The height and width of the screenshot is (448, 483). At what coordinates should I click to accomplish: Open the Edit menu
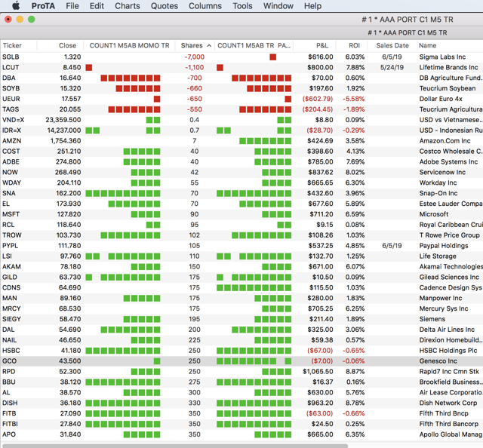pos(97,6)
